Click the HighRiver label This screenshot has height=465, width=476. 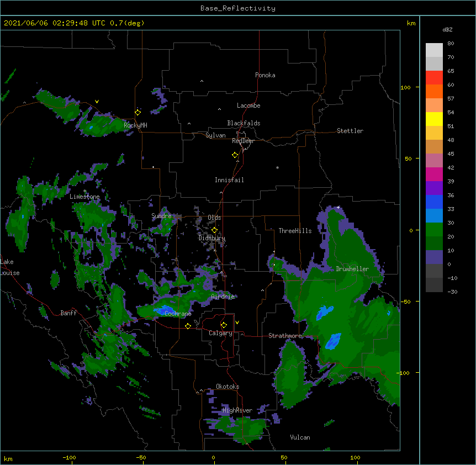pyautogui.click(x=237, y=410)
